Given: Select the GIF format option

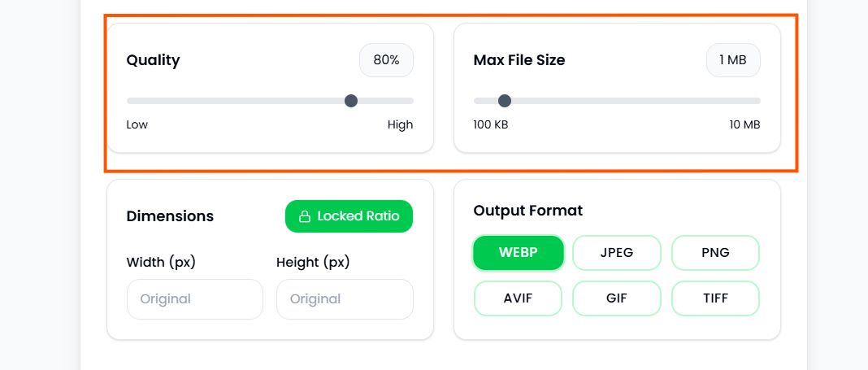Looking at the screenshot, I should (617, 298).
